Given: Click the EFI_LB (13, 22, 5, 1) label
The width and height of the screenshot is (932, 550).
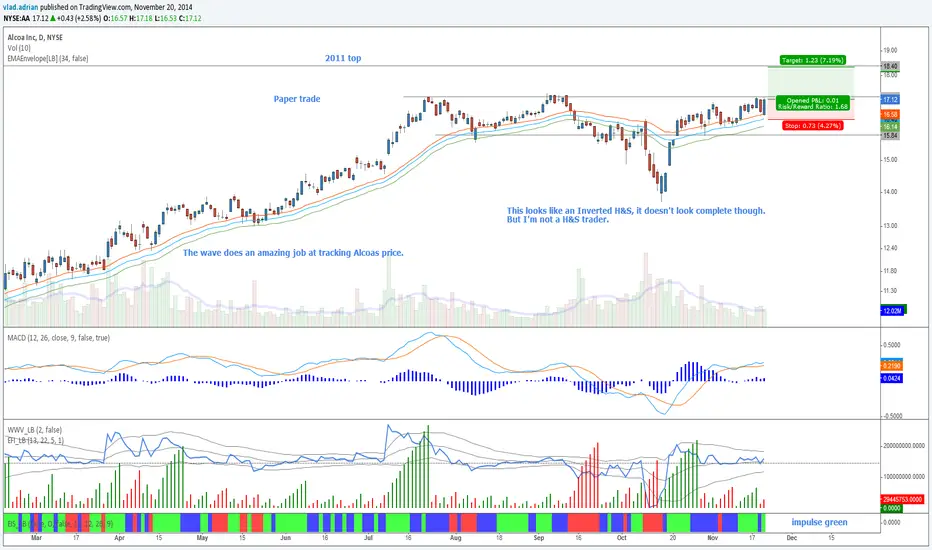Looking at the screenshot, I should (x=36, y=441).
